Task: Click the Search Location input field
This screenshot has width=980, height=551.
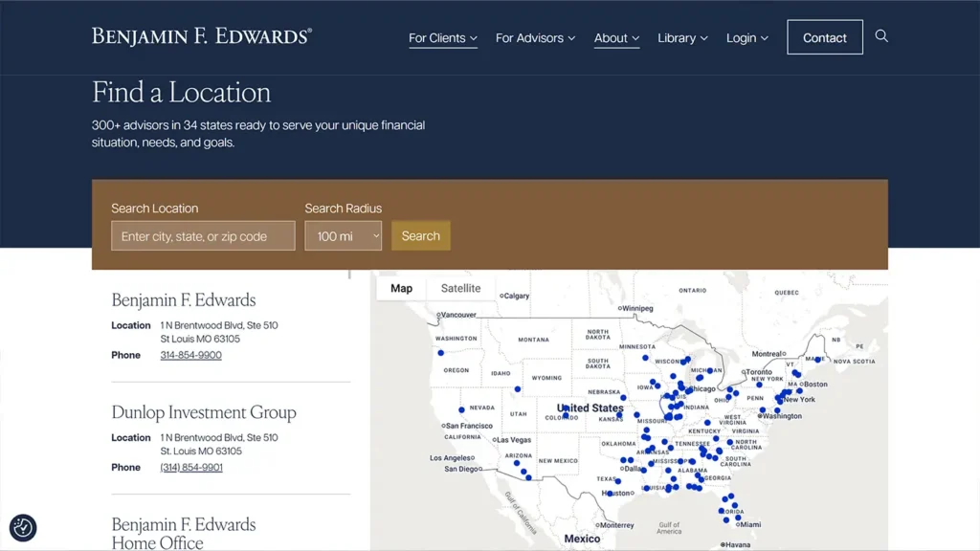Action: coord(202,235)
